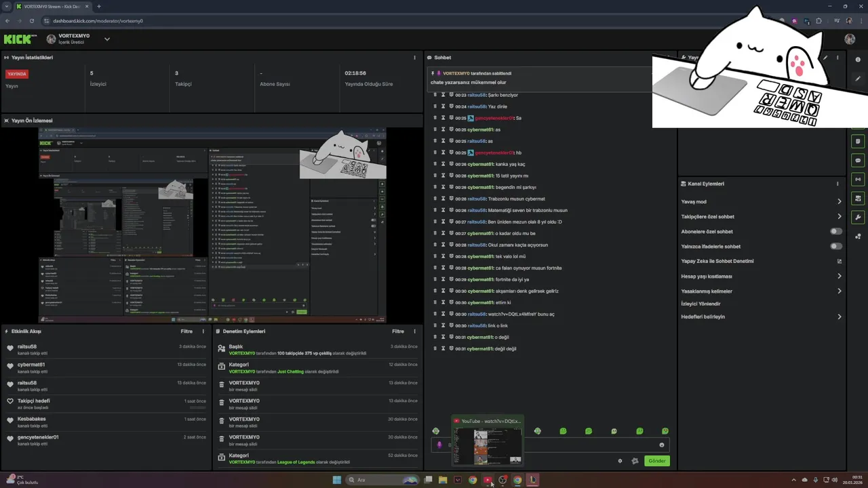Expand Hesap yaşı kısıtlaması options

[840, 276]
